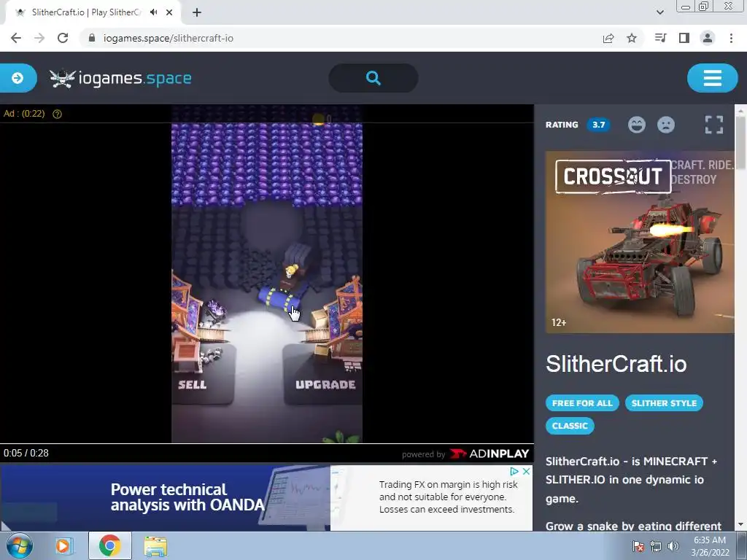
Task: Open the Chrome three-dot menu
Action: pyautogui.click(x=731, y=38)
